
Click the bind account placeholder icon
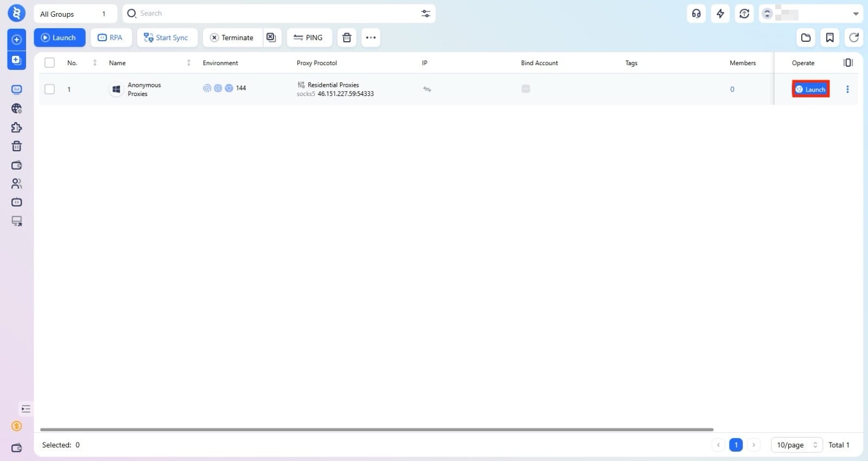click(526, 89)
